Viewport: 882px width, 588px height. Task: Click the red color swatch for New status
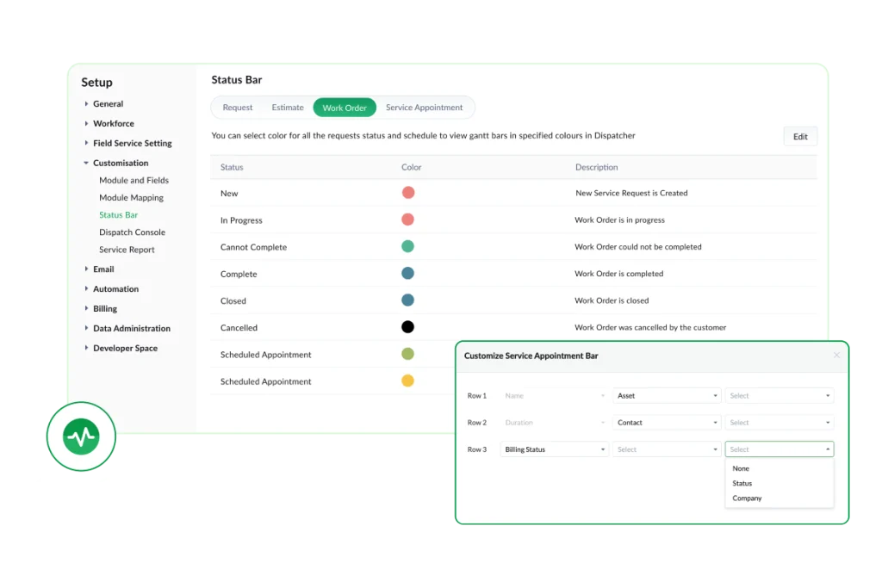[407, 192]
